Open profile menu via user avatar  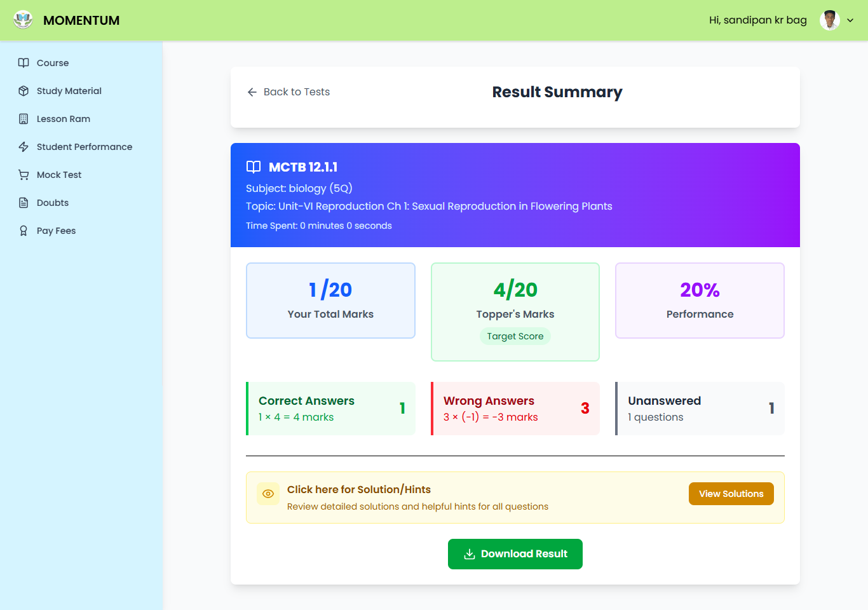(829, 20)
